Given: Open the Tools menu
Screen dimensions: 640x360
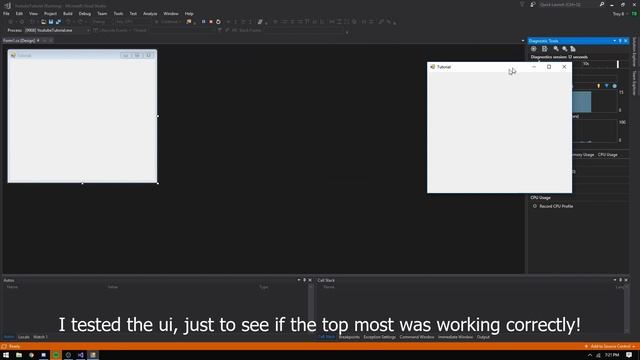Looking at the screenshot, I should (x=118, y=13).
